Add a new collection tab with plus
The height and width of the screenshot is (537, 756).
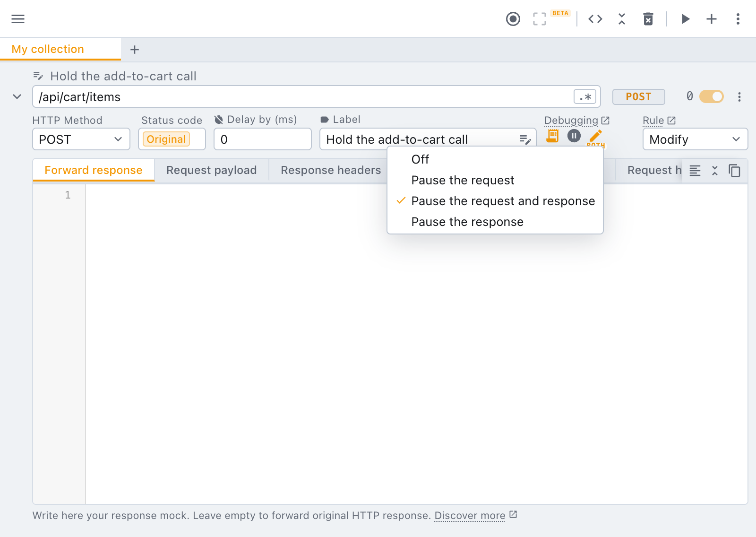[x=135, y=50]
